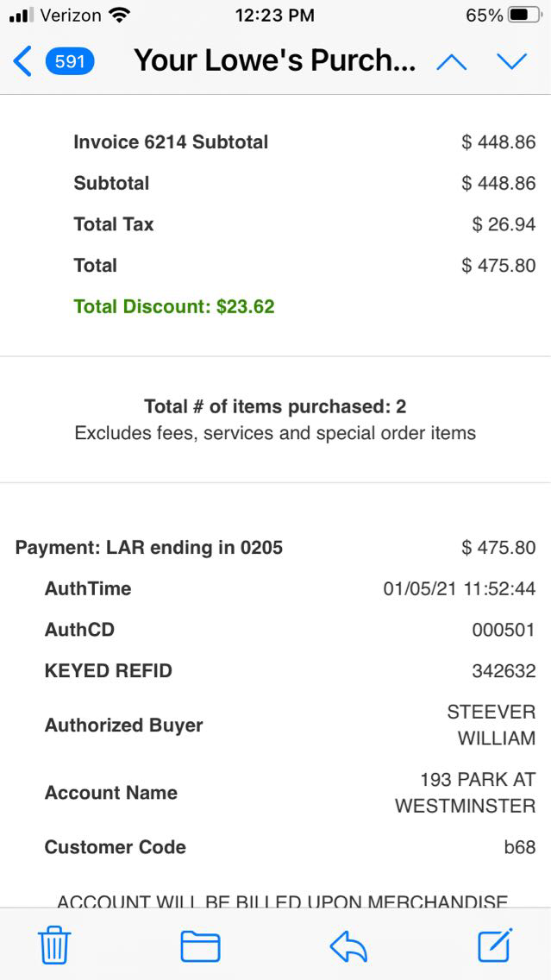Tap the Total amount $ 475.80

[498, 266]
